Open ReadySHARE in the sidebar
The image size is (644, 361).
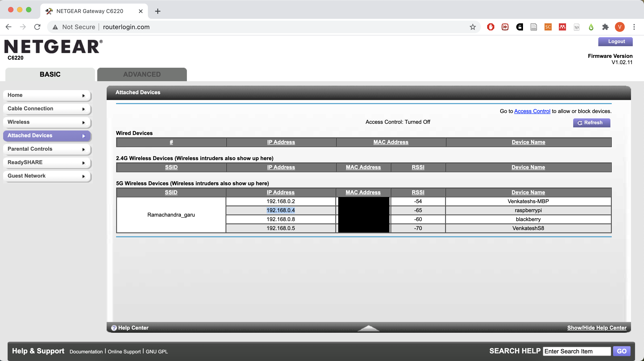[x=47, y=163]
